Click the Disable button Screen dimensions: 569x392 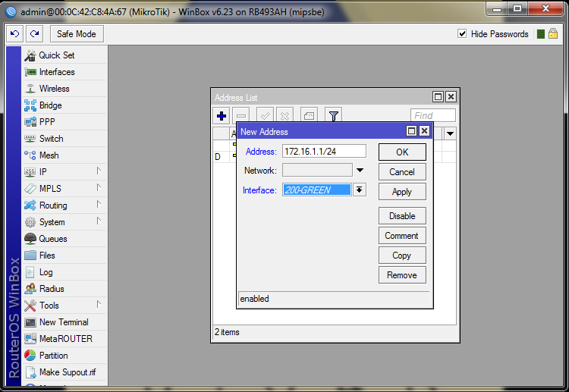coord(402,216)
